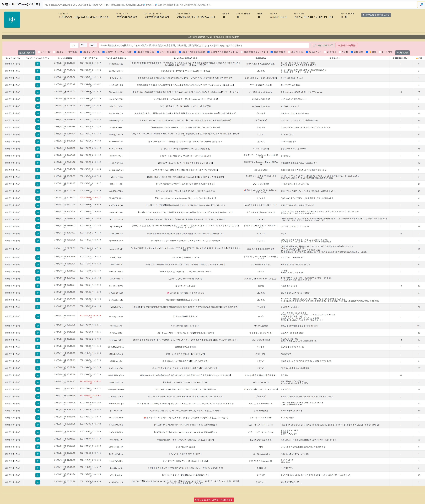This screenshot has height=504, width=425.
Task: Decrease font size with the A− button
Action: click(83, 45)
